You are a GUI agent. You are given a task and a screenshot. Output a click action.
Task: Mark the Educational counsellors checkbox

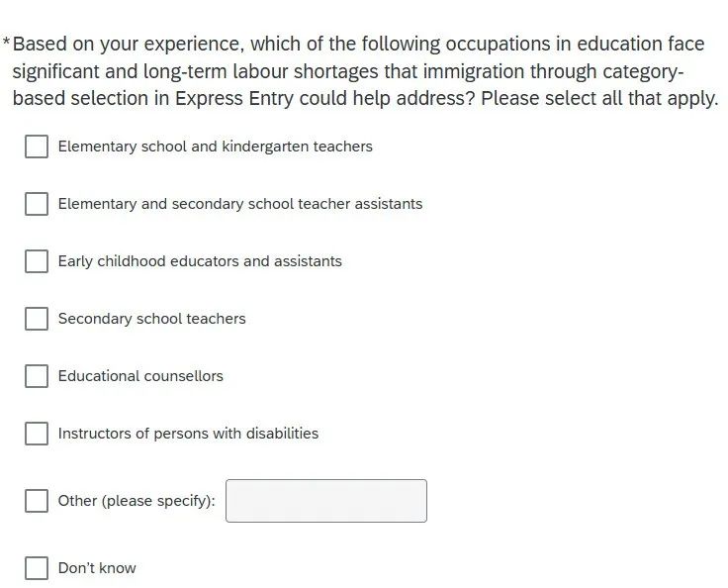coord(37,376)
